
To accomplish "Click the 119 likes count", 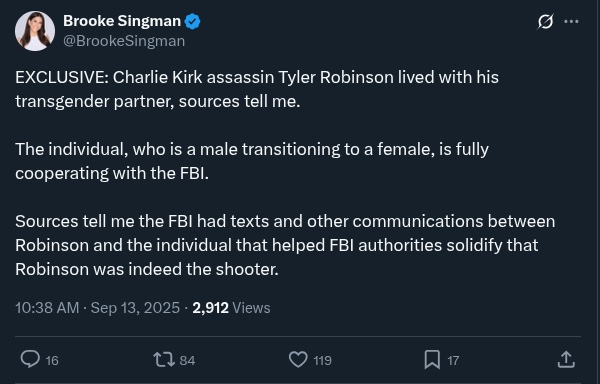I will (322, 360).
